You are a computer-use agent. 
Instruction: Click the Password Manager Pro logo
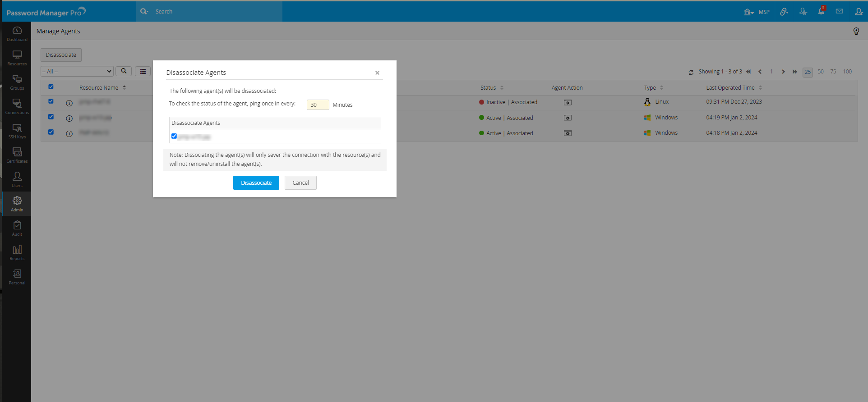pyautogui.click(x=46, y=12)
